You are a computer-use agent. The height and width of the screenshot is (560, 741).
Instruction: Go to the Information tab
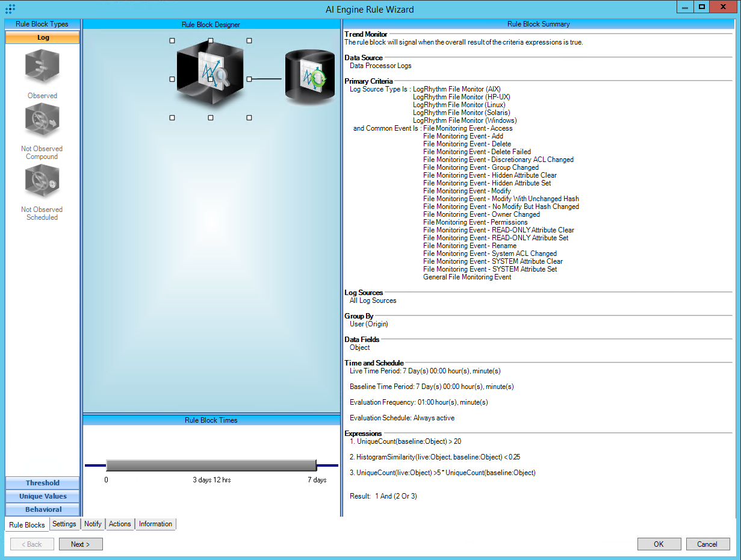coord(155,524)
